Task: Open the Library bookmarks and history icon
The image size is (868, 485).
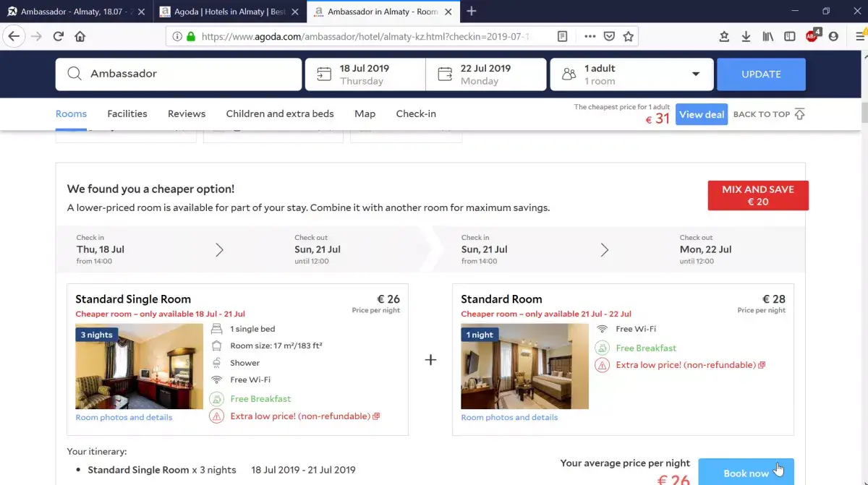Action: [767, 36]
